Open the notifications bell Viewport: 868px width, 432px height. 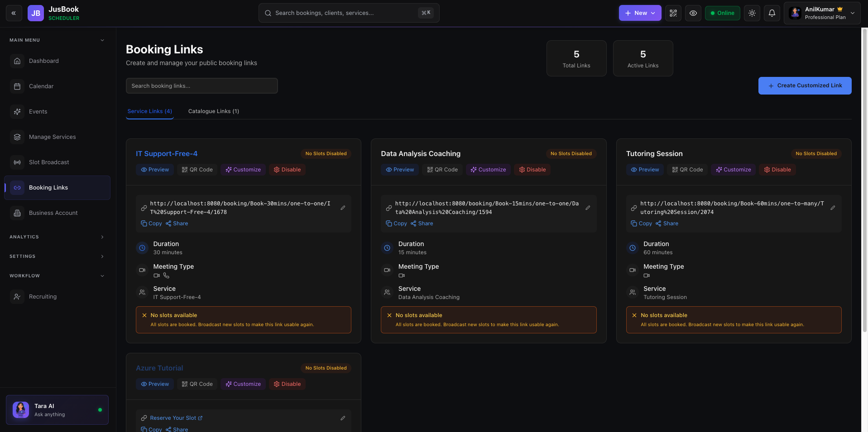pos(772,13)
